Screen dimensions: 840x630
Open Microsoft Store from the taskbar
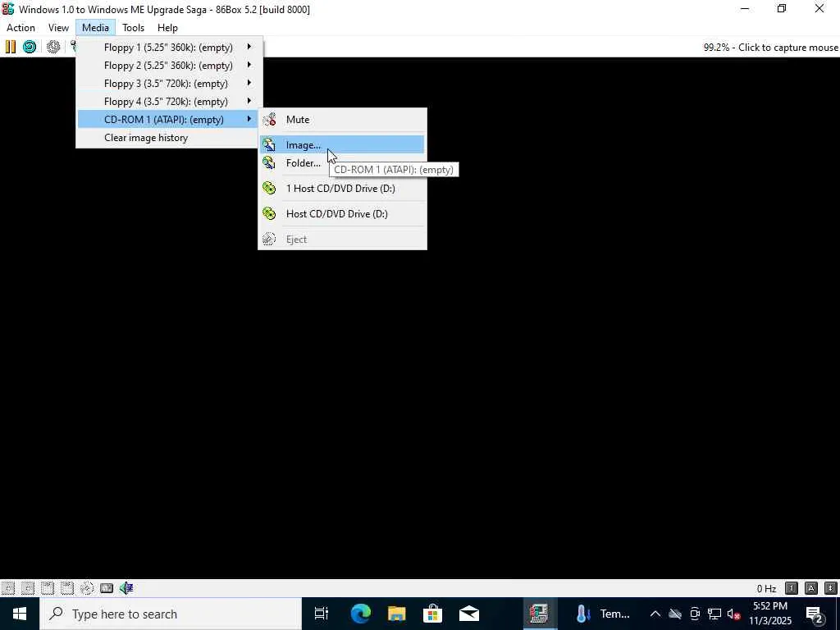click(x=432, y=614)
